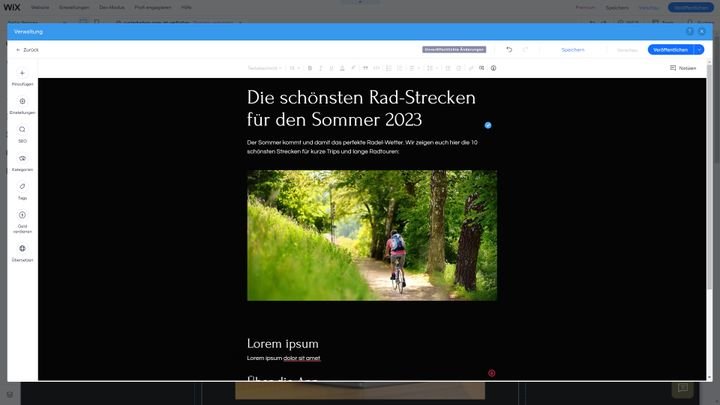
Task: Toggle italic formatting
Action: (x=321, y=68)
